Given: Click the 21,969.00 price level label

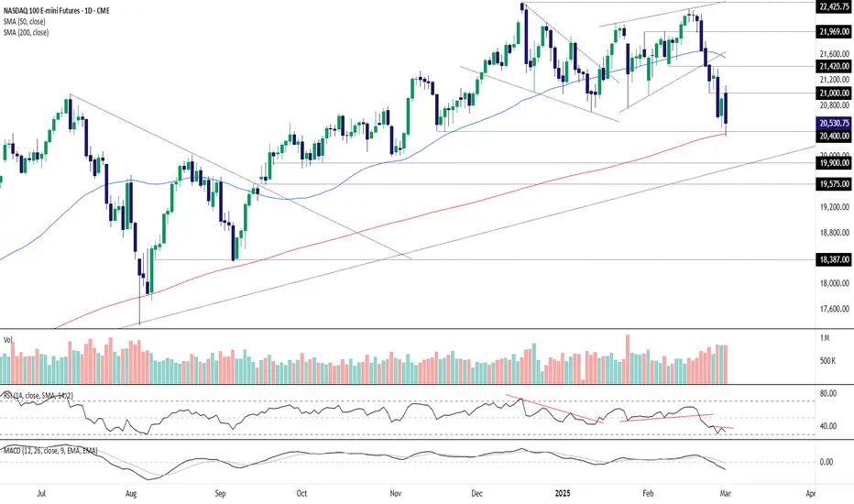Looking at the screenshot, I should pyautogui.click(x=835, y=31).
